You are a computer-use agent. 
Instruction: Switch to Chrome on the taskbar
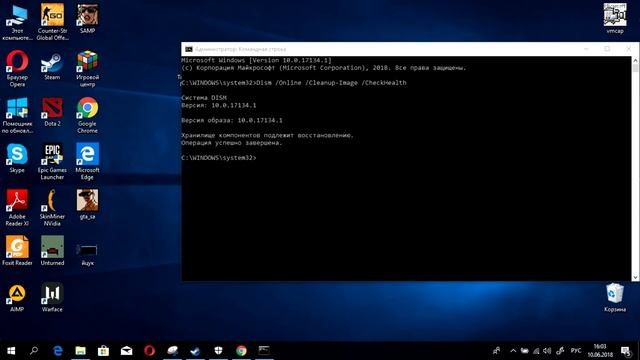pos(241,351)
